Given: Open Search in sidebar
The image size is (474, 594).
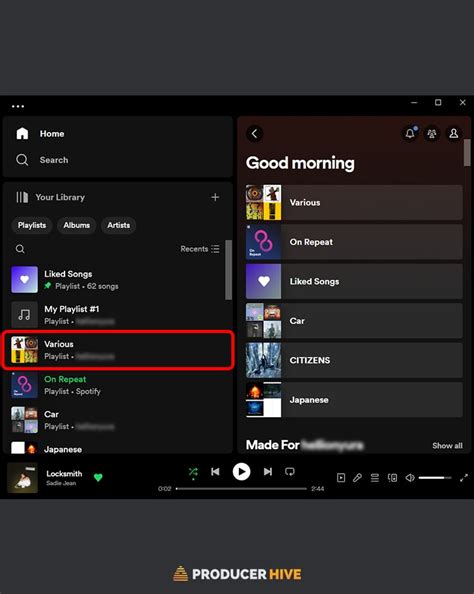Looking at the screenshot, I should (x=42, y=160).
